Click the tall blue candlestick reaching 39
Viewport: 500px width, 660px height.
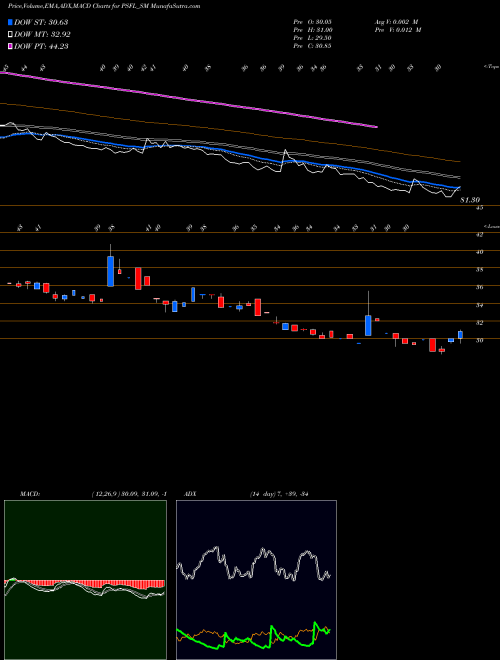click(x=110, y=271)
